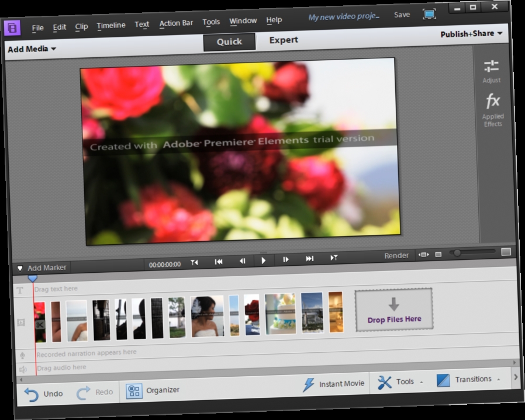Viewport: 525px width, 420px height.
Task: Click the Save button
Action: tap(402, 15)
